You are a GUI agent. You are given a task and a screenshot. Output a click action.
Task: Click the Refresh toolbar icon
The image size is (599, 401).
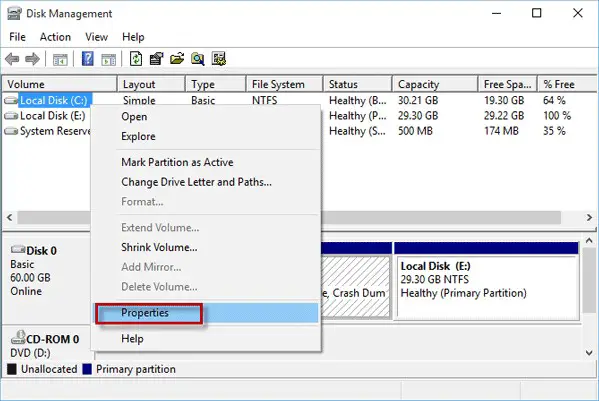(136, 59)
